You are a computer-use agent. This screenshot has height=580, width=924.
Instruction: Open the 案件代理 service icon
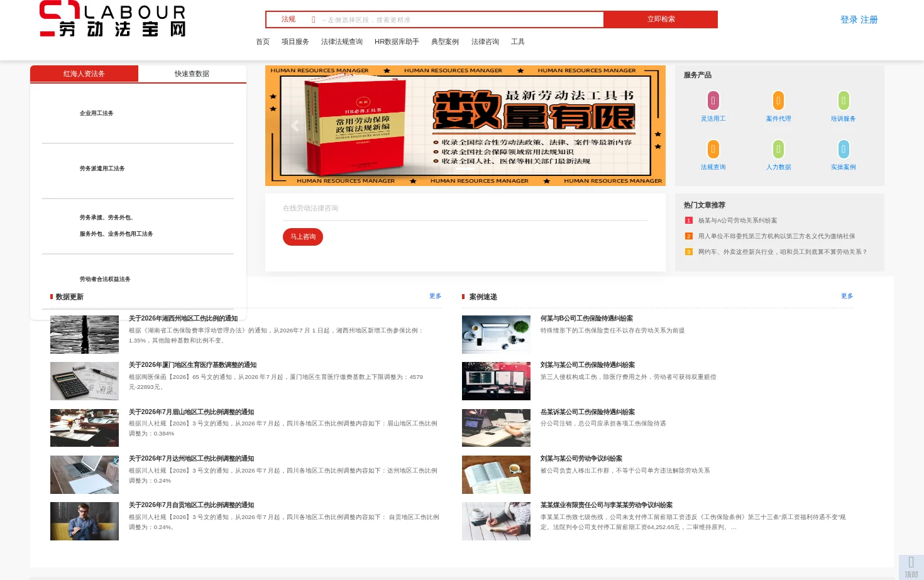coord(778,101)
